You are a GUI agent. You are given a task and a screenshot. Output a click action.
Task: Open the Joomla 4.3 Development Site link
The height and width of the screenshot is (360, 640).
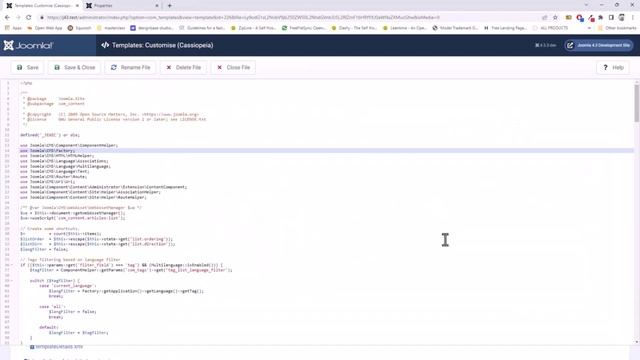[x=599, y=45]
